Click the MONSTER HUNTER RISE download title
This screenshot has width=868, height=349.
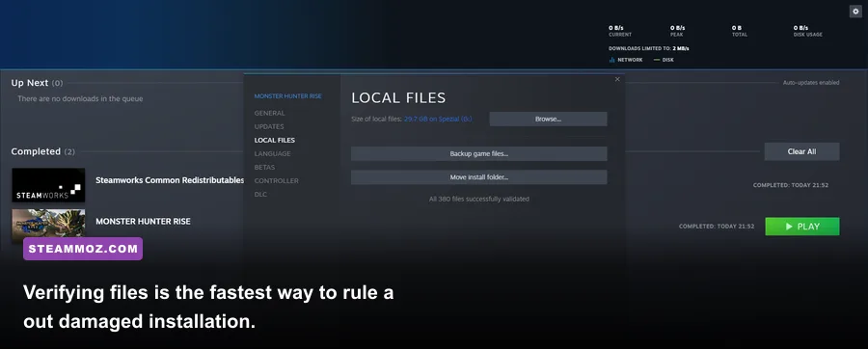pyautogui.click(x=143, y=221)
